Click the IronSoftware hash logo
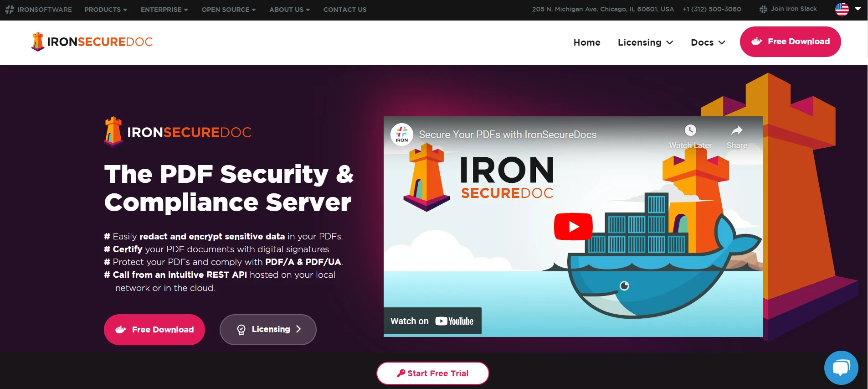 10,10
